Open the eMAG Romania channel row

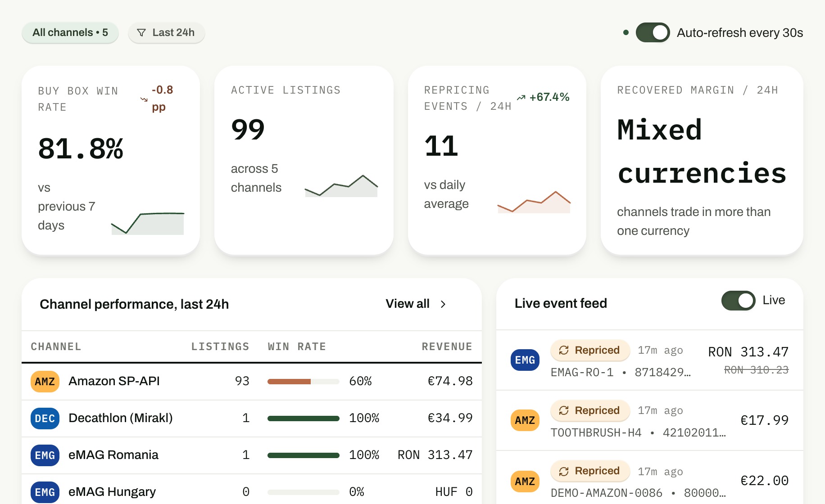tap(252, 455)
